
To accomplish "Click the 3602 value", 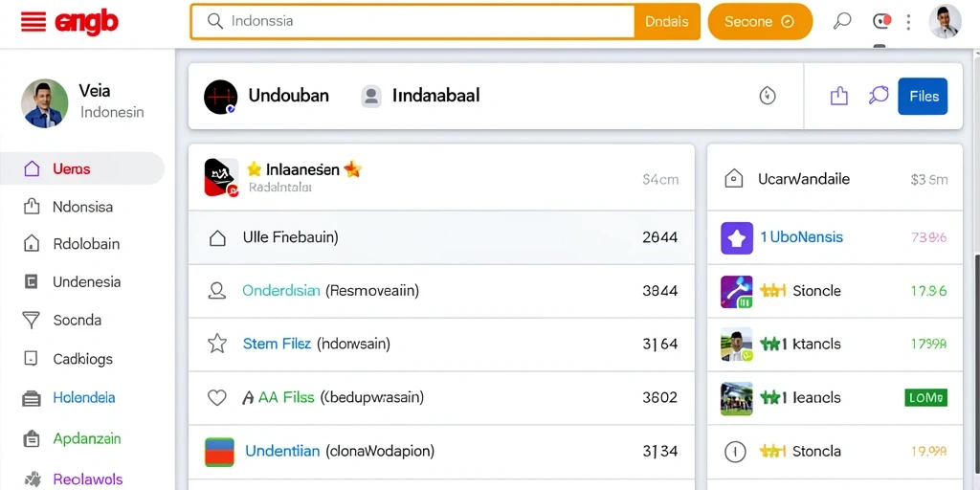I will (x=660, y=397).
